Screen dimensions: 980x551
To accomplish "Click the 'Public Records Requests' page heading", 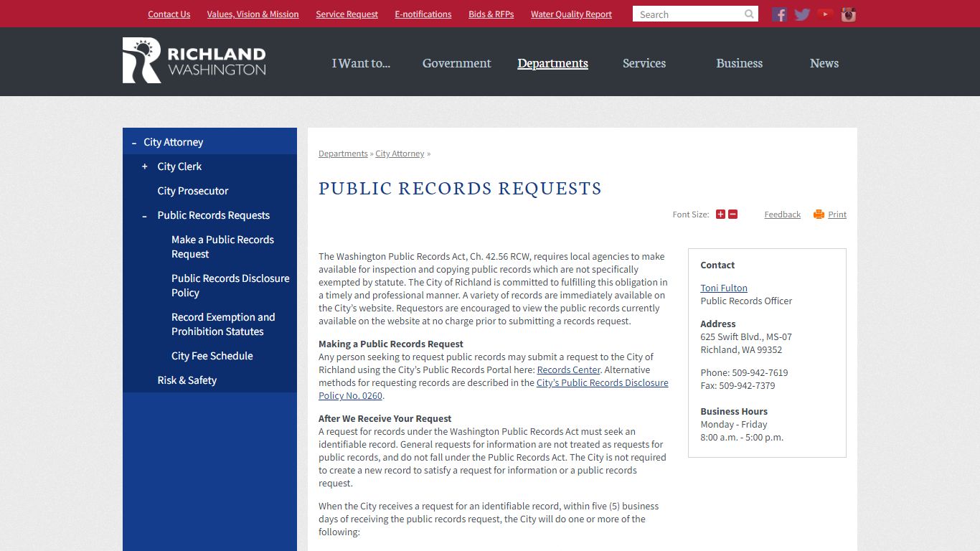I will click(x=460, y=189).
